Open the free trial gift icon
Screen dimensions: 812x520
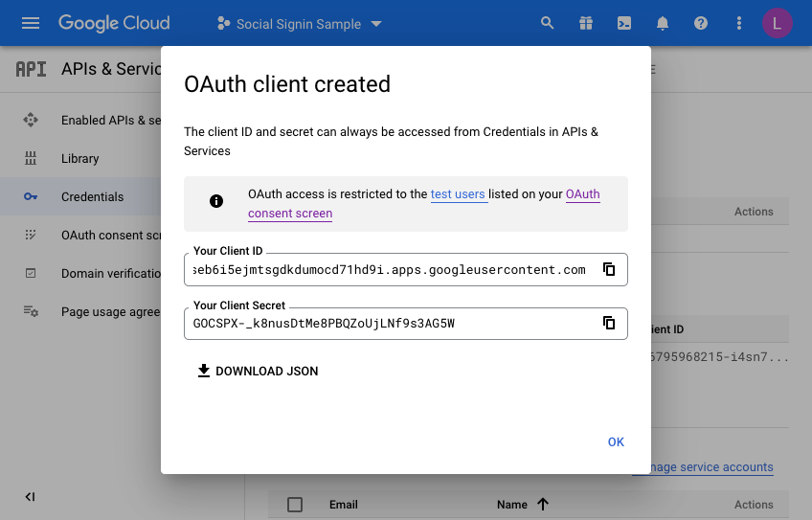tap(586, 23)
